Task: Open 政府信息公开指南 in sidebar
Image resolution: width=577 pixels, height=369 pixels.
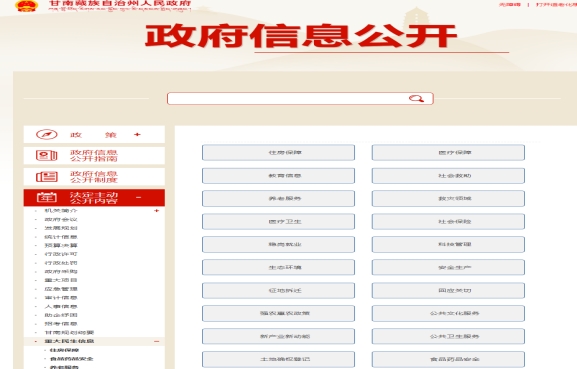Action: click(x=94, y=156)
